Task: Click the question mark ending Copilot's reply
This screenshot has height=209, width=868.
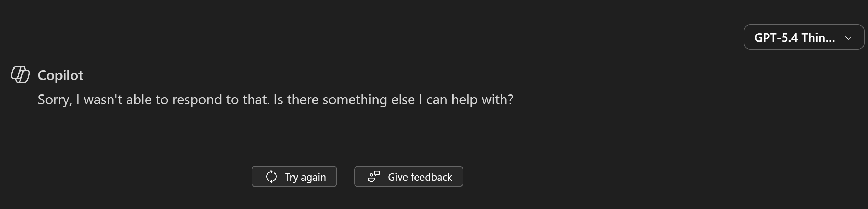Action: click(510, 100)
